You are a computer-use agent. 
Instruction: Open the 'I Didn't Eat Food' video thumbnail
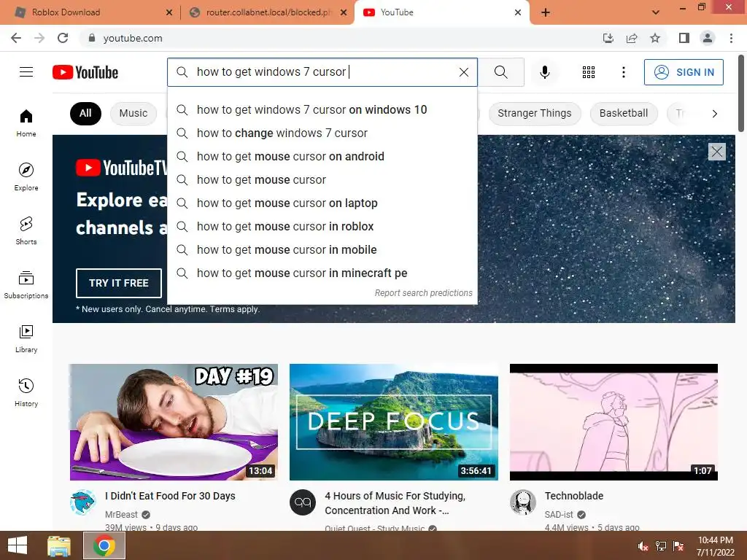(x=174, y=422)
